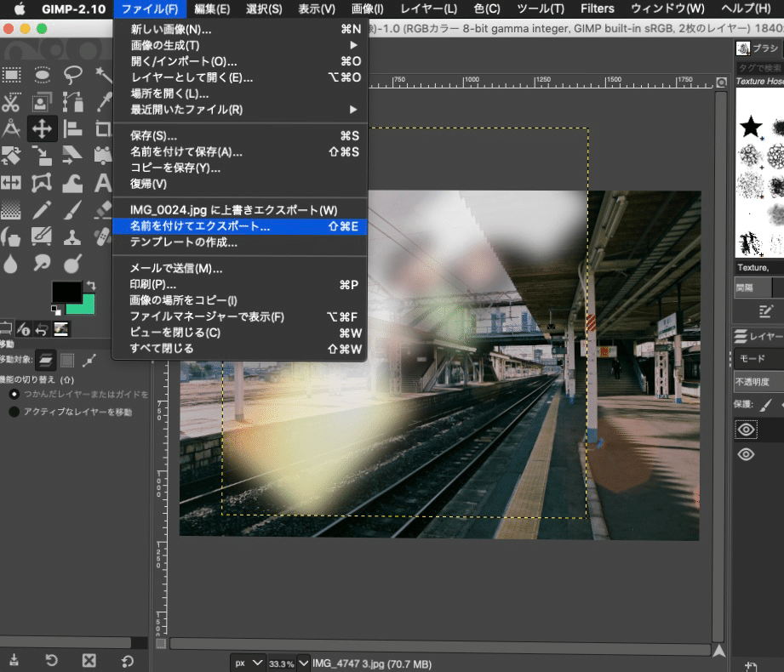Select the Ink tool

pos(11,236)
